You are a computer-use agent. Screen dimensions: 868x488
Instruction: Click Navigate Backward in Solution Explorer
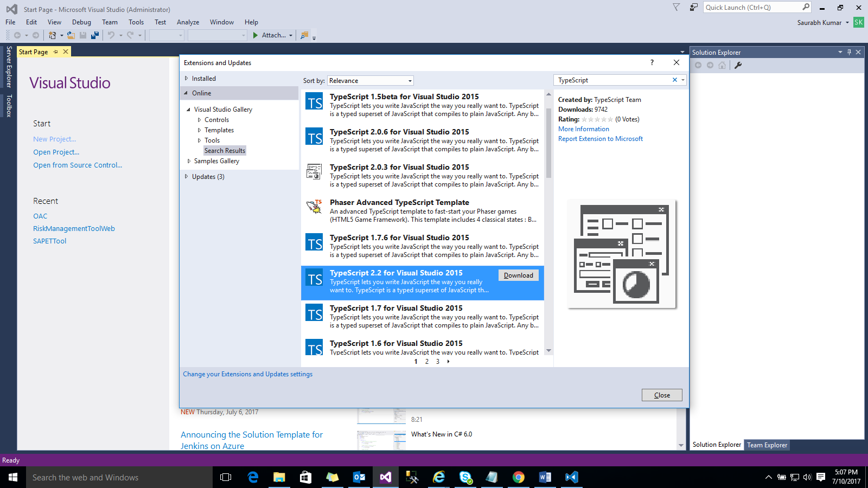(698, 65)
